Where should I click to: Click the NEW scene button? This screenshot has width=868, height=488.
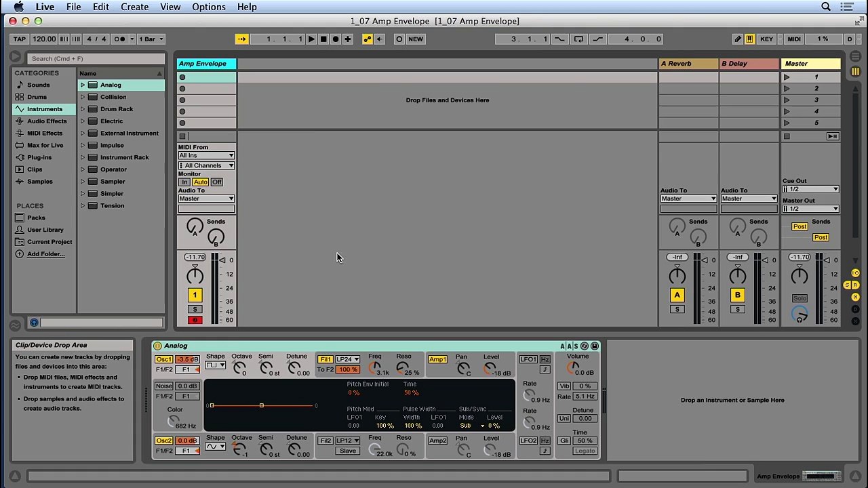click(416, 39)
